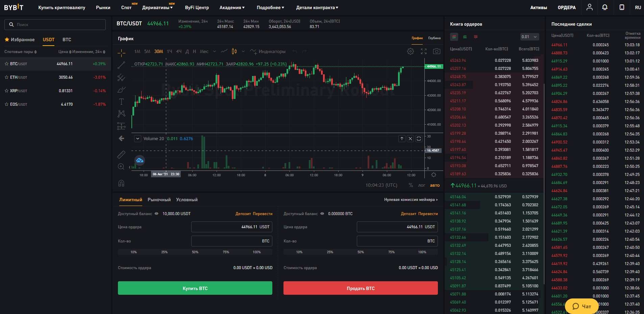Open the Чат support button
The height and width of the screenshot is (314, 644).
coord(581,306)
